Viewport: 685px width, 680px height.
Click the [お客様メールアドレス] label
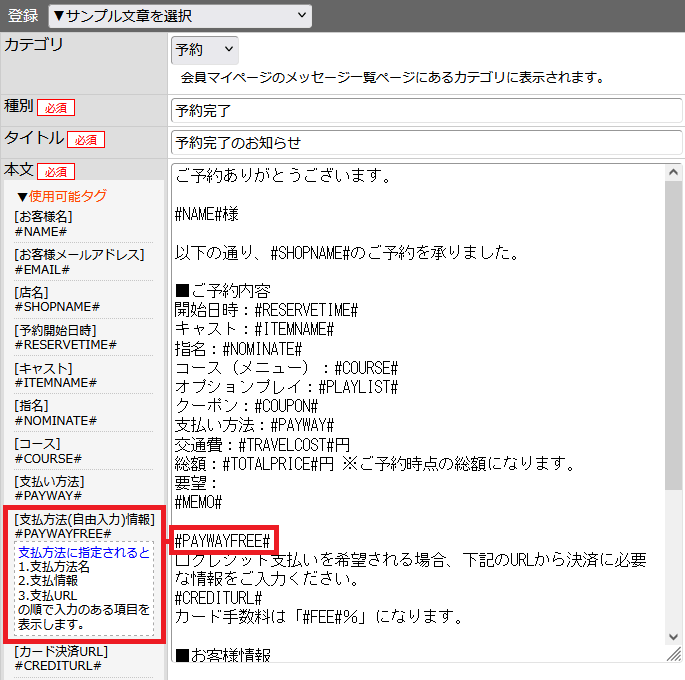pos(79,255)
